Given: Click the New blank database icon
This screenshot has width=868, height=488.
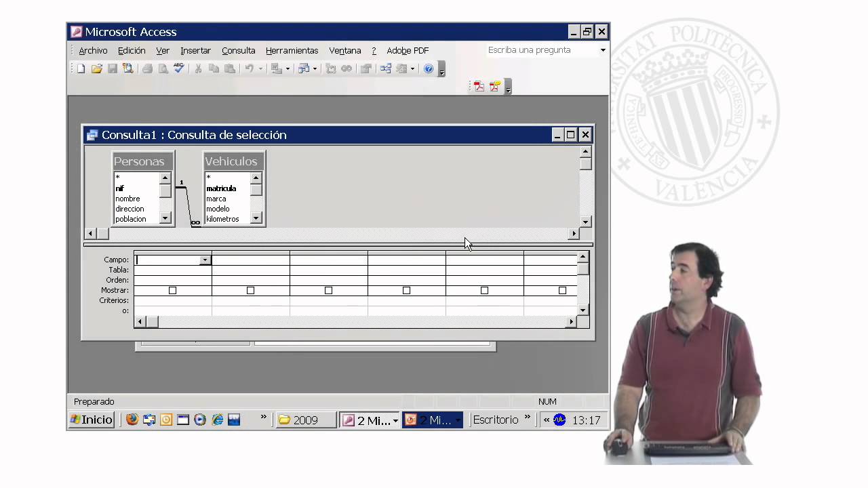Looking at the screenshot, I should pyautogui.click(x=81, y=68).
